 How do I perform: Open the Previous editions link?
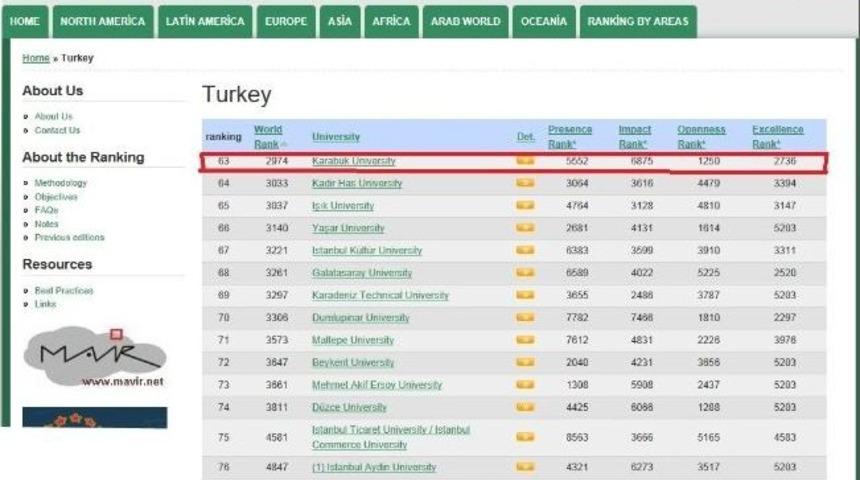pos(69,238)
